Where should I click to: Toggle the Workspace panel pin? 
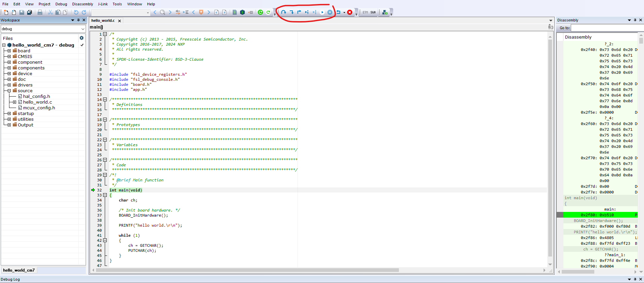pos(78,20)
